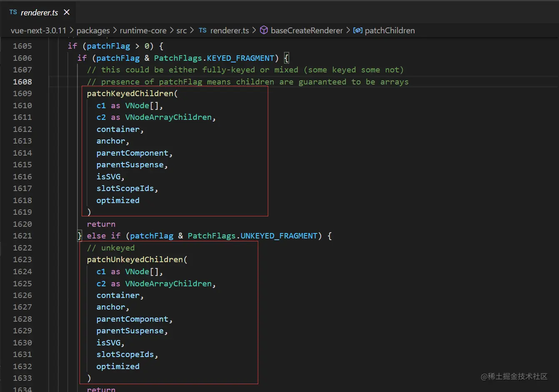Click the patchChildren symbol icon in breadcrumbs
The height and width of the screenshot is (392, 559).
pyautogui.click(x=358, y=30)
